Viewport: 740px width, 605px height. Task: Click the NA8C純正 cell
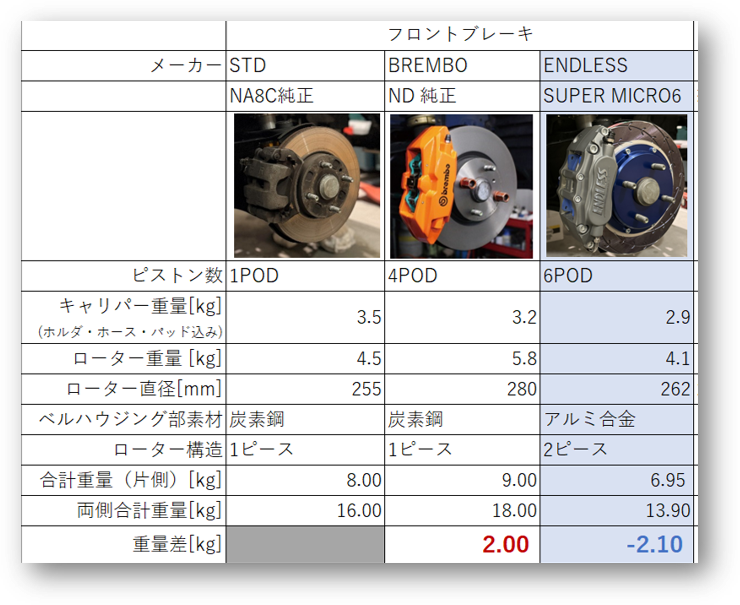(305, 96)
